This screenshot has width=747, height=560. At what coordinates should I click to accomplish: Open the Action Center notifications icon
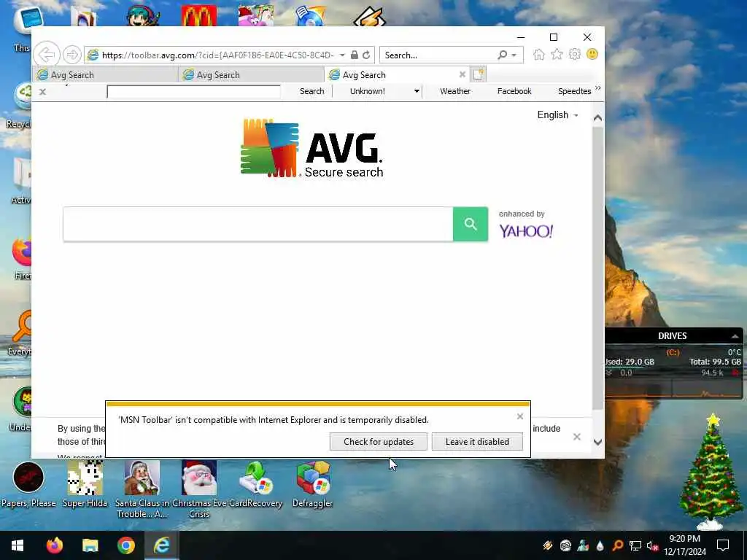point(723,545)
